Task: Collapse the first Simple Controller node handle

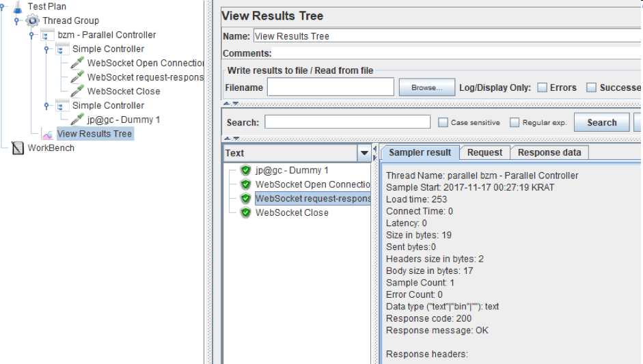Action: coord(46,48)
